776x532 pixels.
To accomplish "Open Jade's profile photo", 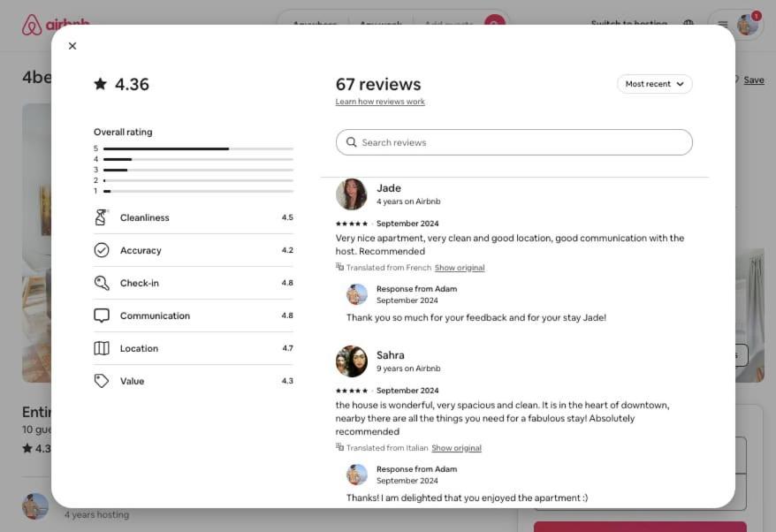I will click(352, 194).
